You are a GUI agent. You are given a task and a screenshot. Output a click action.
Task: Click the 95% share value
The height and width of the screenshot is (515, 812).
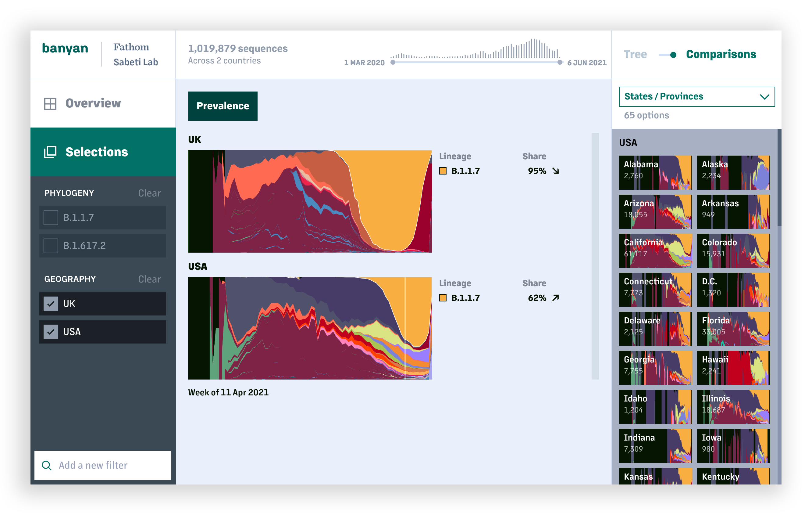pos(537,171)
